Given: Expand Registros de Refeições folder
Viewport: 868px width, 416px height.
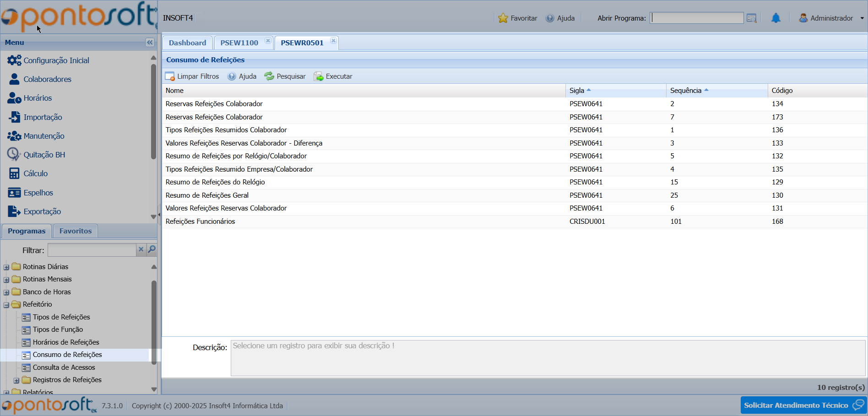Looking at the screenshot, I should pyautogui.click(x=16, y=380).
